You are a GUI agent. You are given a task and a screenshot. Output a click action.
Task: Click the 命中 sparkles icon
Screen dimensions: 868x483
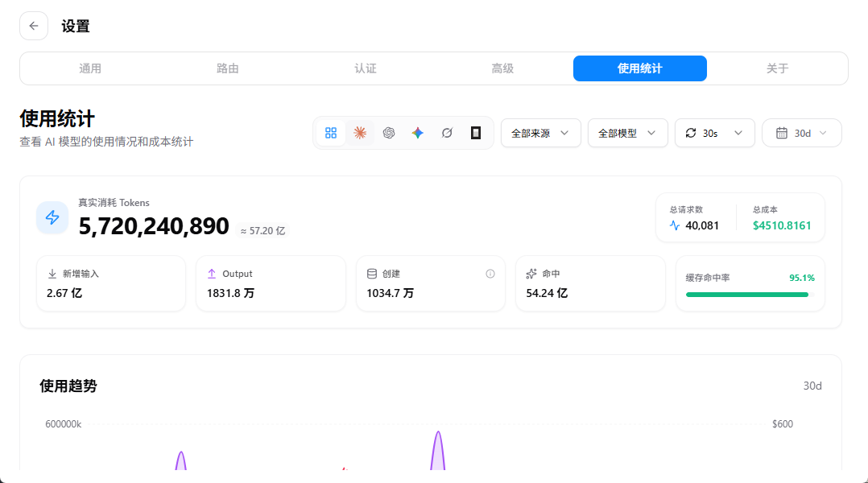click(x=531, y=274)
